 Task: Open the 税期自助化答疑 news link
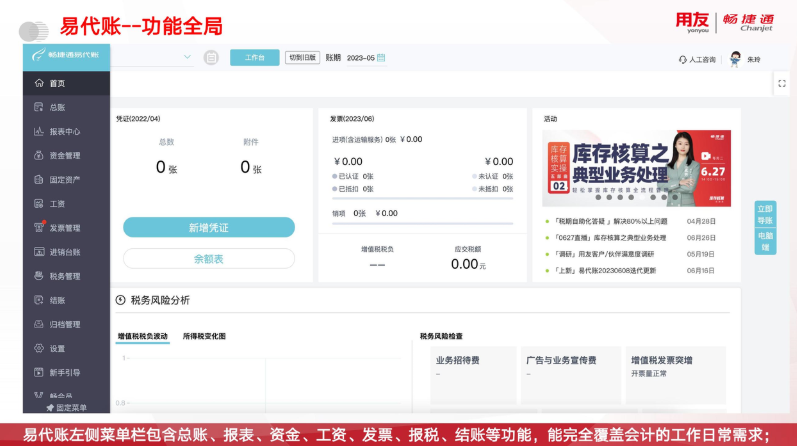point(611,221)
